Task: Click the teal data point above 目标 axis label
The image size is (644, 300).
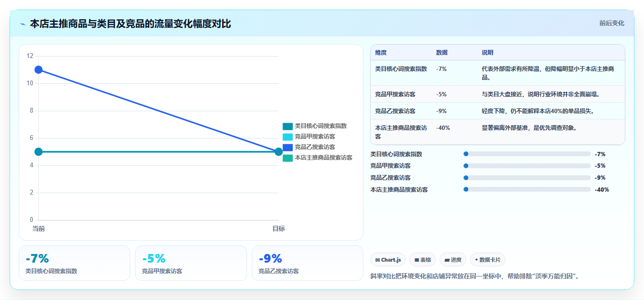Action: point(279,152)
